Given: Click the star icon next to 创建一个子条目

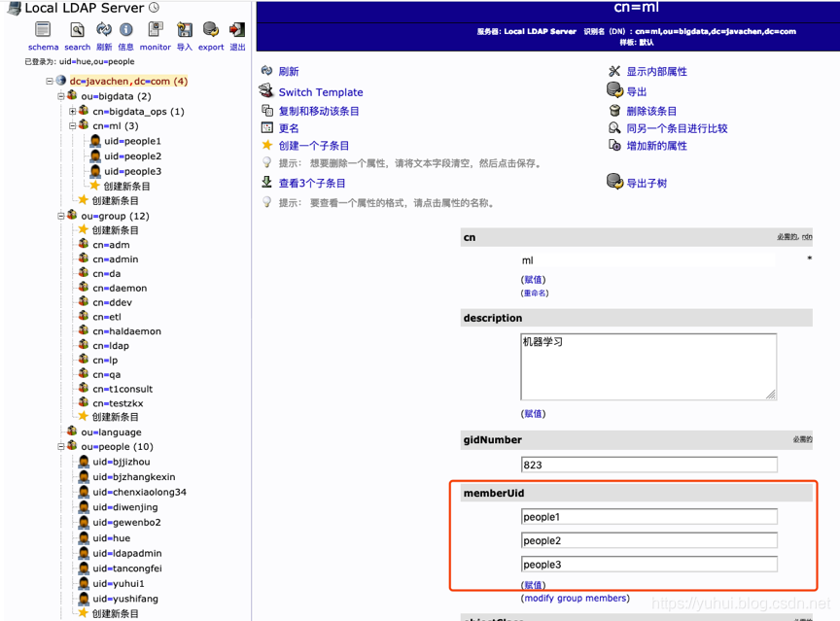Looking at the screenshot, I should (x=267, y=145).
